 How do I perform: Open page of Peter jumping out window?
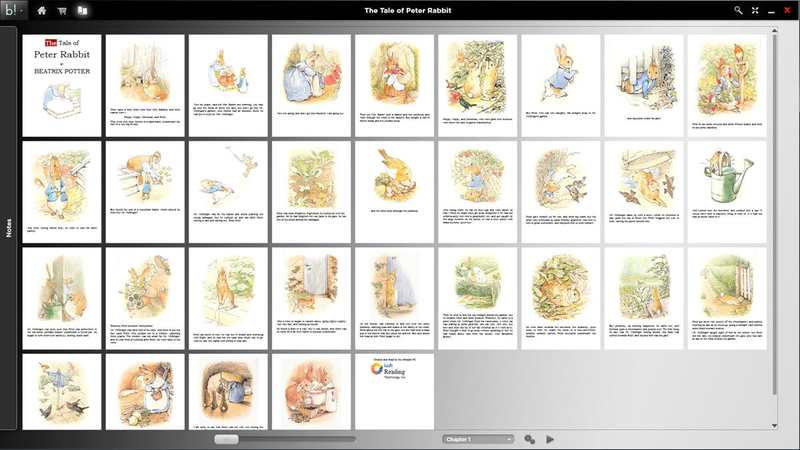click(x=145, y=298)
